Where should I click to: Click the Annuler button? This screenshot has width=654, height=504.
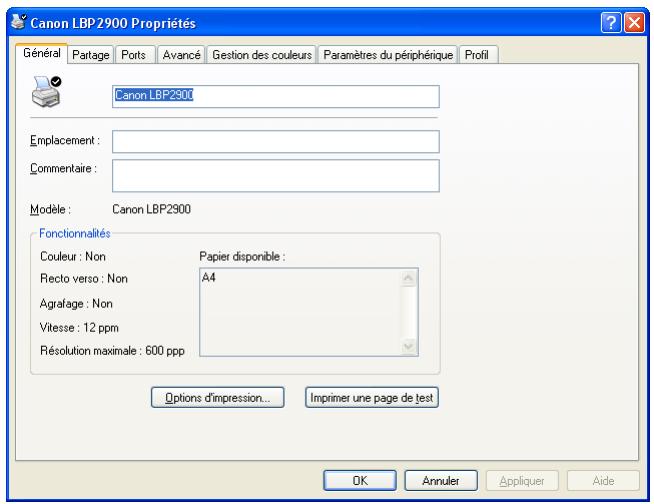coord(441,481)
